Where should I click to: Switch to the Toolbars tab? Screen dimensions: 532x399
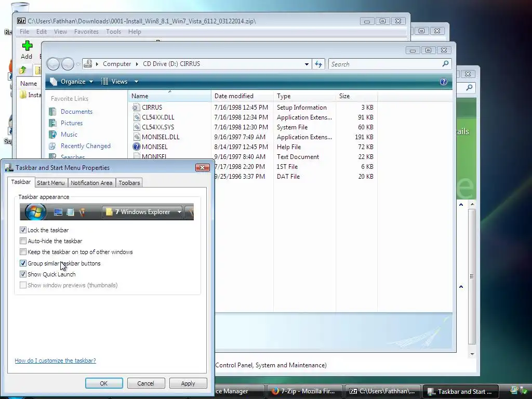coord(129,183)
